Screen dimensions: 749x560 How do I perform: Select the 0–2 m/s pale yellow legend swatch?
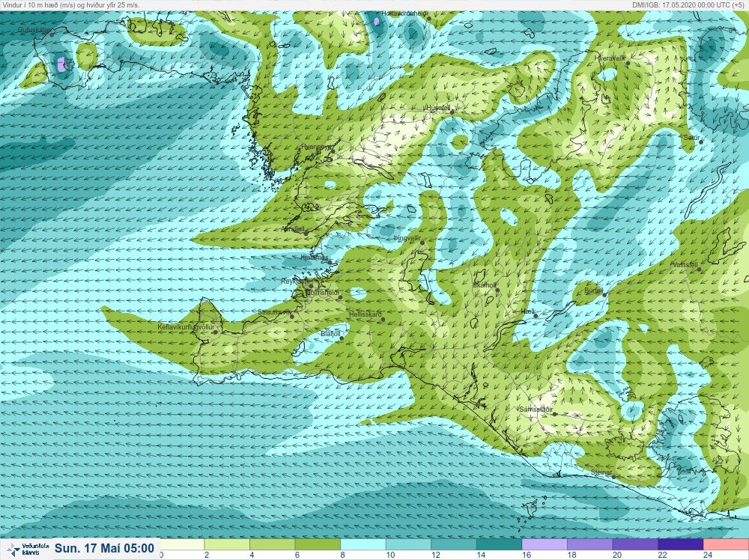pos(182,544)
